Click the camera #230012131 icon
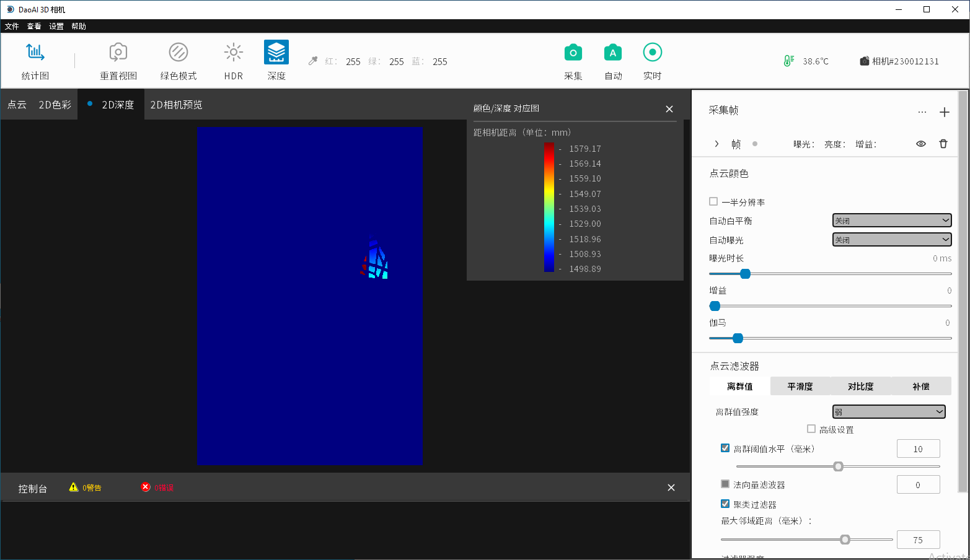This screenshot has height=560, width=970. click(865, 61)
